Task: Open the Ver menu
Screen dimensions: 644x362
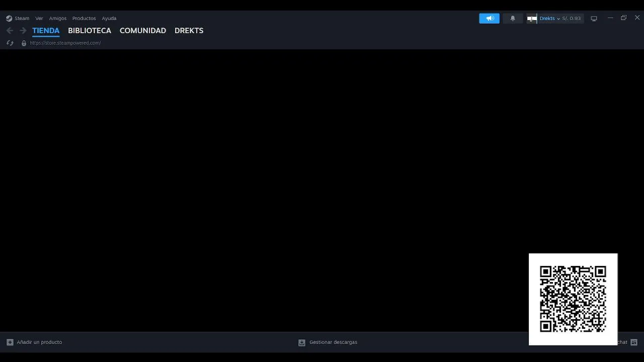Action: [39, 18]
